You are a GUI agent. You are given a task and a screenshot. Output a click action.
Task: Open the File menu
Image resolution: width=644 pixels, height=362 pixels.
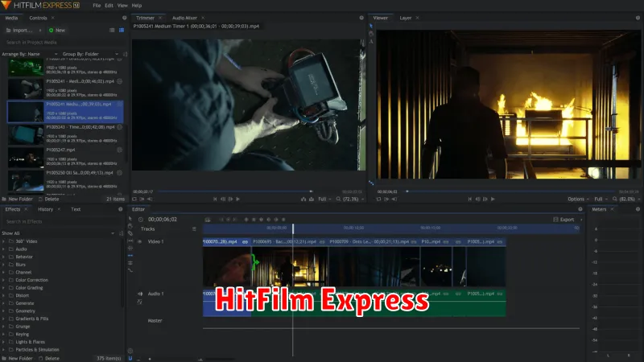[97, 6]
